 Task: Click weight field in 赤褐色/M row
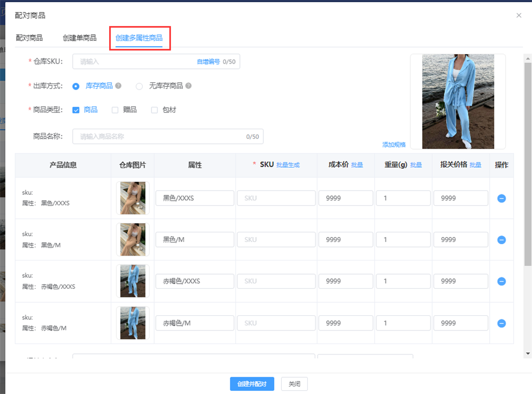(403, 323)
